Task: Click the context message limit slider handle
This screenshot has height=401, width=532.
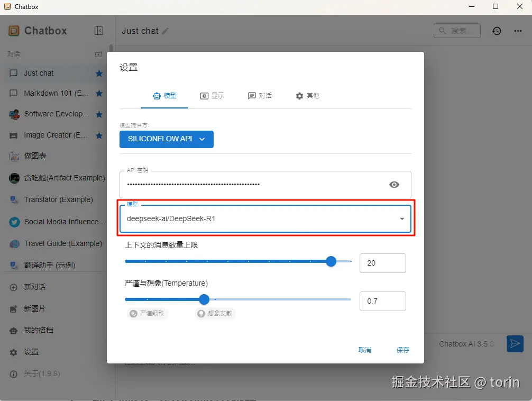Action: point(331,261)
